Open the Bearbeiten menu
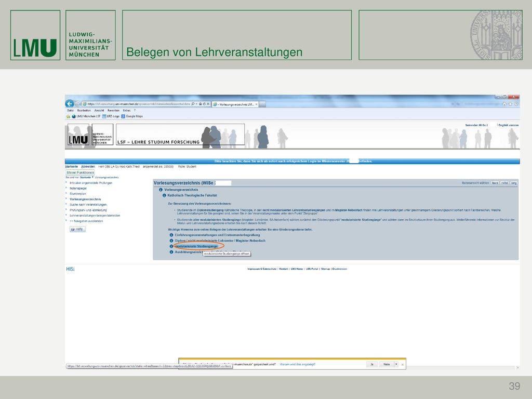The width and height of the screenshot is (532, 399). click(84, 110)
